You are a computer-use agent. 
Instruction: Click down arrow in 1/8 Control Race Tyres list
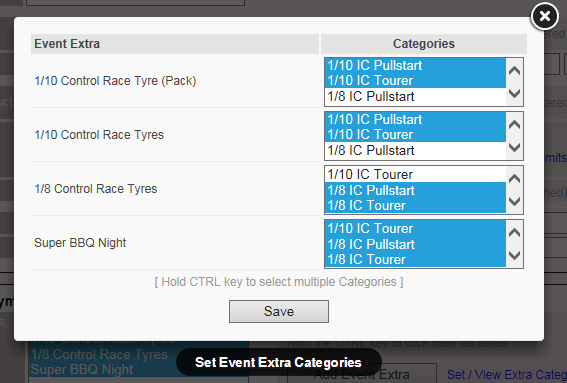click(514, 201)
